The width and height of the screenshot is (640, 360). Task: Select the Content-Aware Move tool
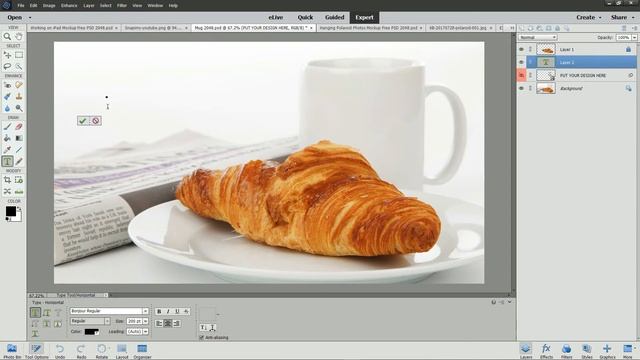coord(7,191)
